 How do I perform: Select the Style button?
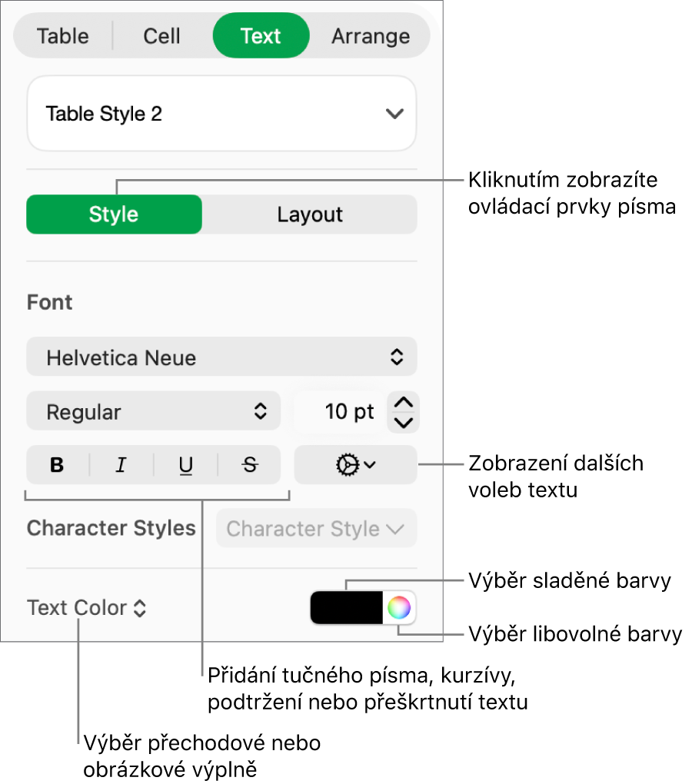[x=114, y=214]
